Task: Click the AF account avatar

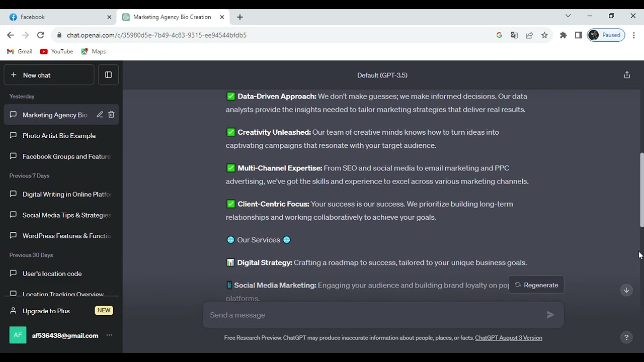Action: [x=18, y=335]
